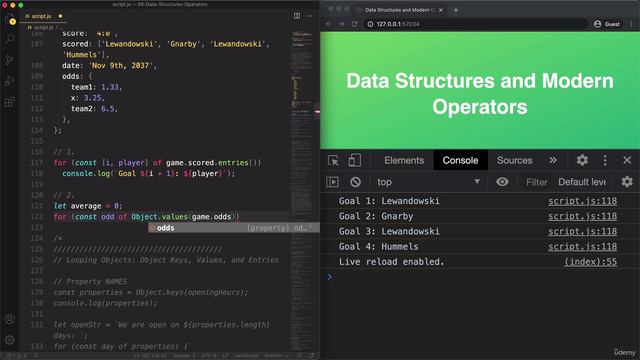Open the Search view in VS Code
The height and width of the screenshot is (360, 640).
coord(10,39)
